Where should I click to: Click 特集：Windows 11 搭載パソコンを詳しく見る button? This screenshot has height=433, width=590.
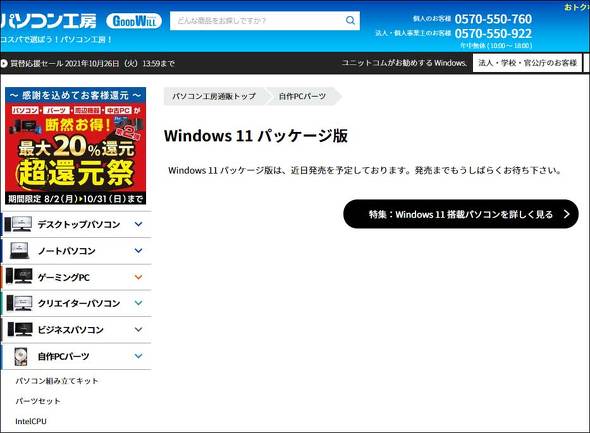tap(461, 214)
